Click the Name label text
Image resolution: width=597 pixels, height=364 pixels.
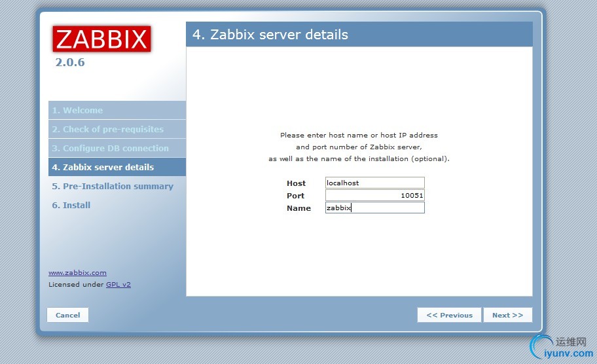coord(299,208)
